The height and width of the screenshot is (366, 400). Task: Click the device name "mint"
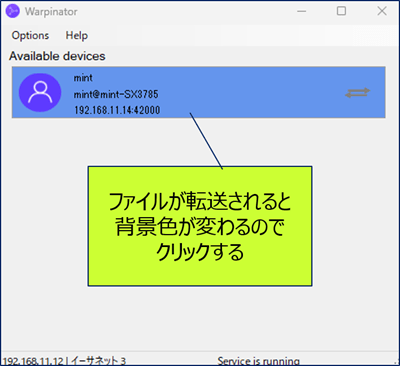[x=83, y=78]
